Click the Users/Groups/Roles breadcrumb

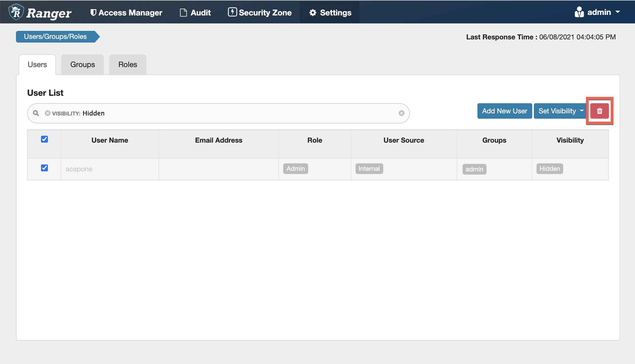point(55,37)
